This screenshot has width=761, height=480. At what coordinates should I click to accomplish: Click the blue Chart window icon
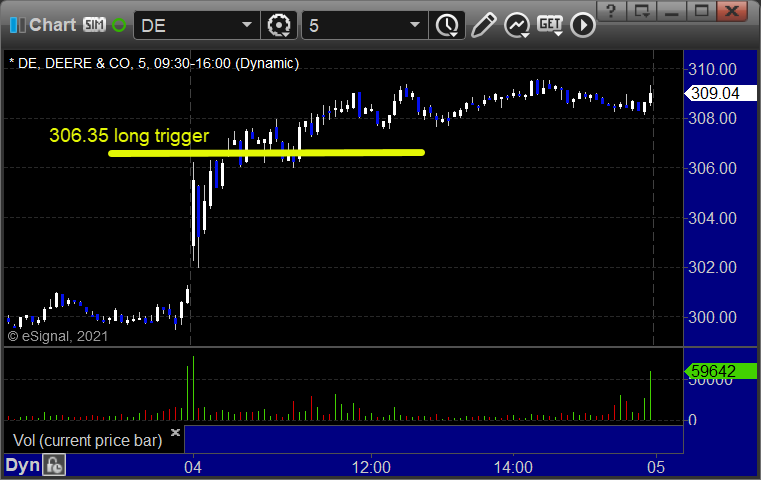coord(17,25)
